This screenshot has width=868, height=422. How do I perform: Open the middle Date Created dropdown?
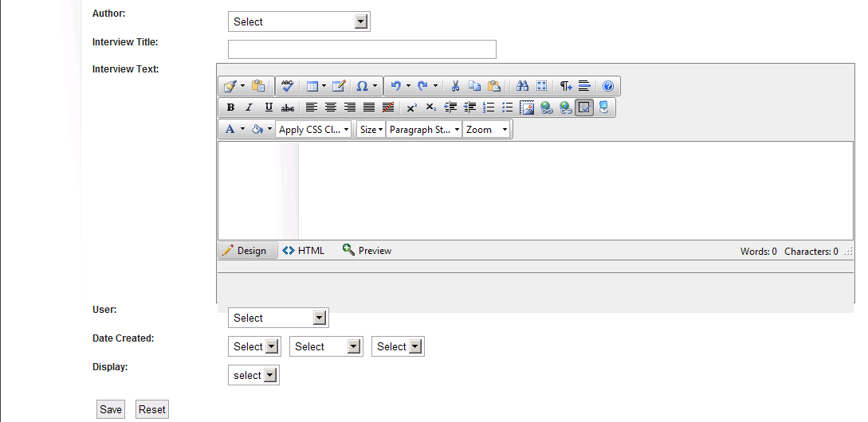pos(326,347)
